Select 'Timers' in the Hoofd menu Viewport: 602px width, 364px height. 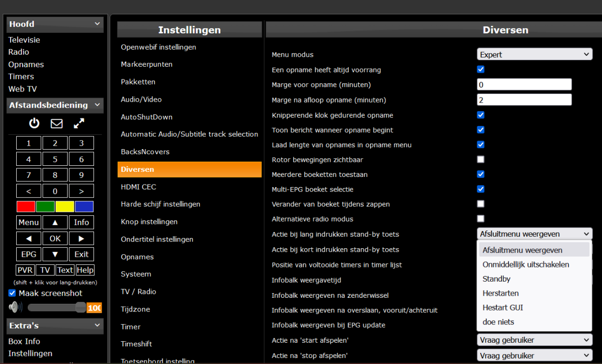click(21, 76)
